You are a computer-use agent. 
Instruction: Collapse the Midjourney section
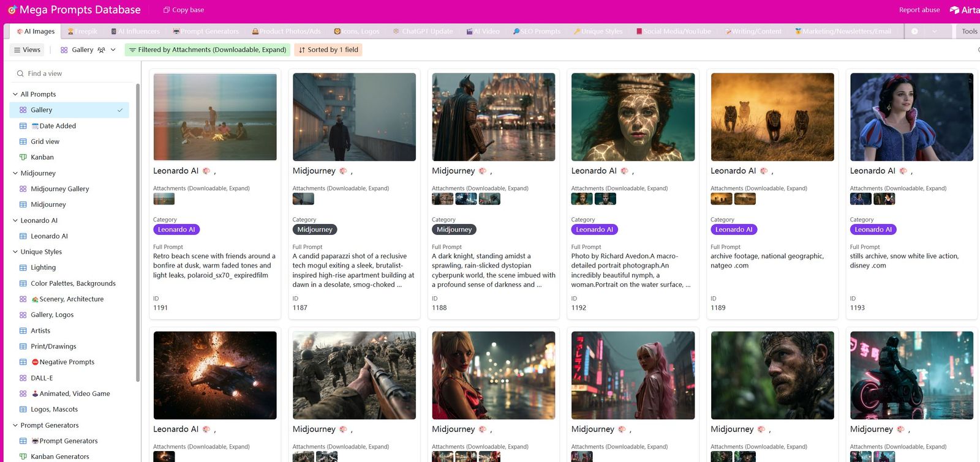[x=15, y=173]
